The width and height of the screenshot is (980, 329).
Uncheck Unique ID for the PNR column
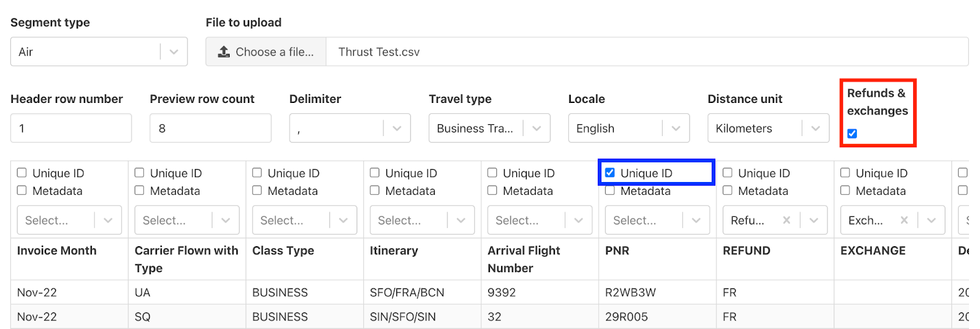610,173
